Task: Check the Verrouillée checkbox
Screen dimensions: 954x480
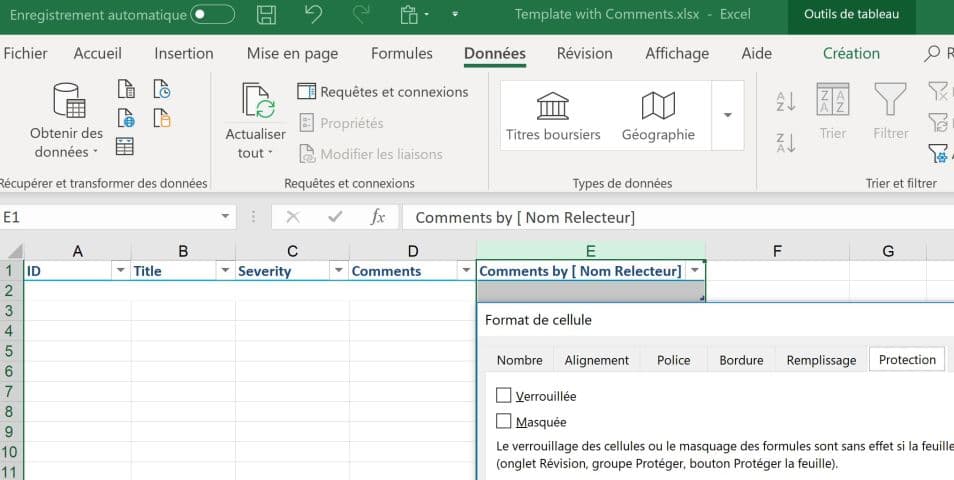Action: click(504, 396)
